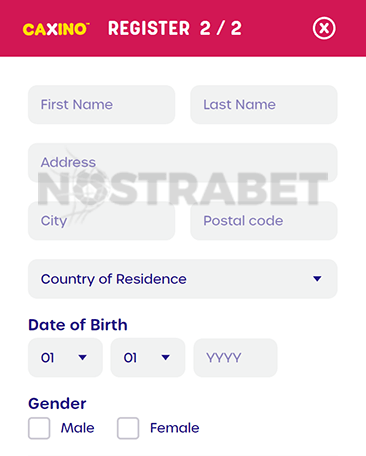The image size is (366, 456).
Task: Select the Male label text
Action: [78, 428]
